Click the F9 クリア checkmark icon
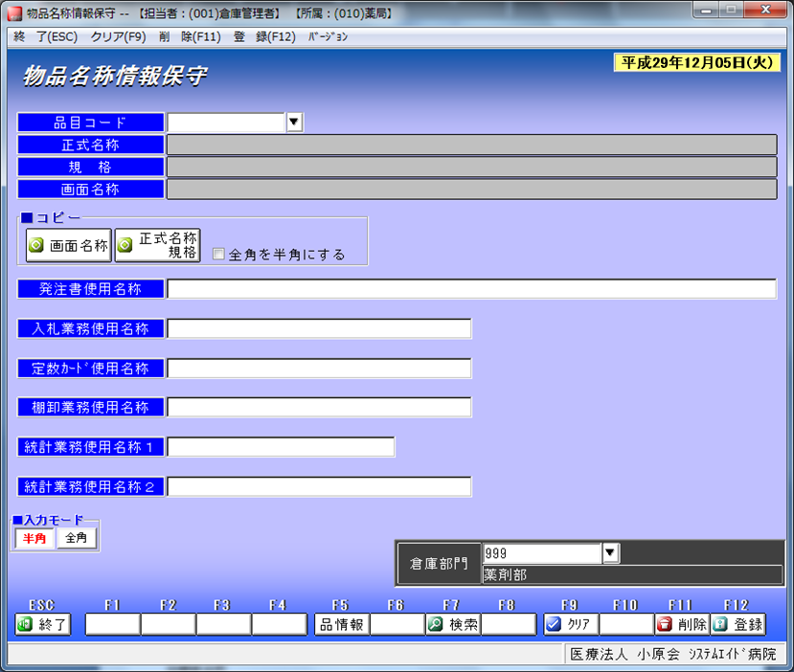 click(554, 624)
